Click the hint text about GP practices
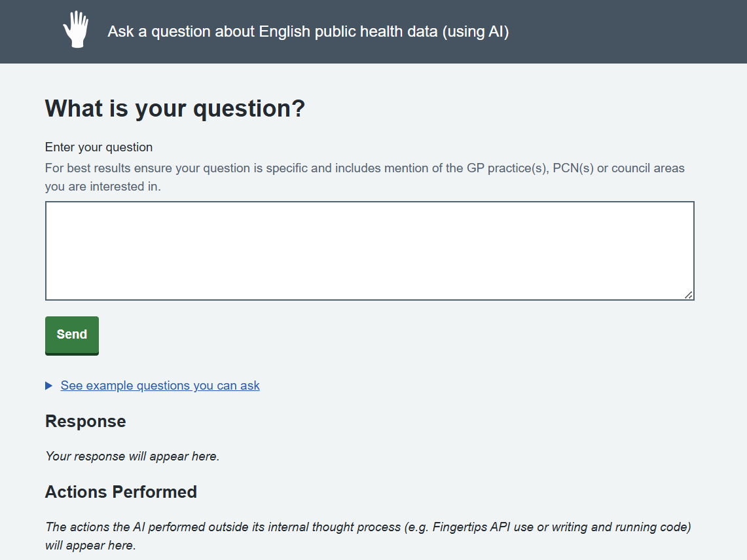 (x=365, y=177)
